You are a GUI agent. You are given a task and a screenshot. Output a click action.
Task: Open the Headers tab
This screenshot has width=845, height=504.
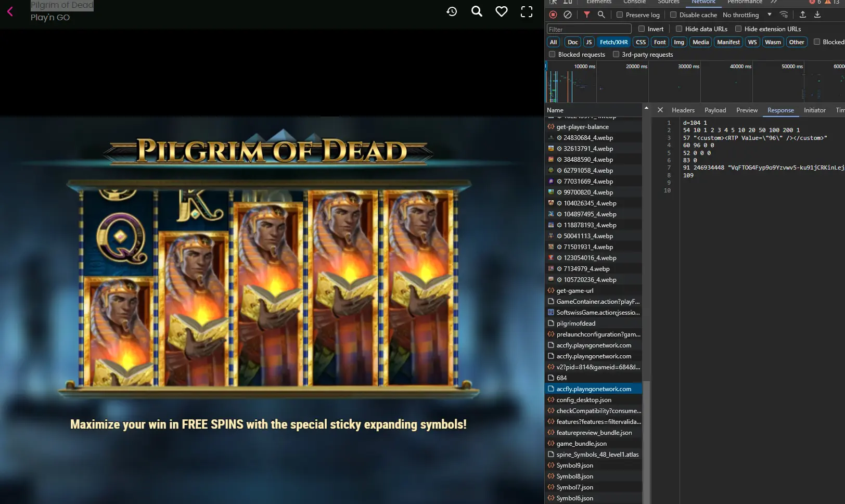click(683, 110)
